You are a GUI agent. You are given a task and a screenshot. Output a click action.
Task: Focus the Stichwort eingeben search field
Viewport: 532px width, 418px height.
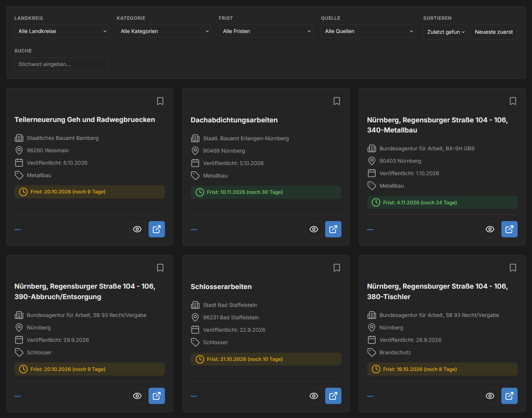[x=61, y=64]
